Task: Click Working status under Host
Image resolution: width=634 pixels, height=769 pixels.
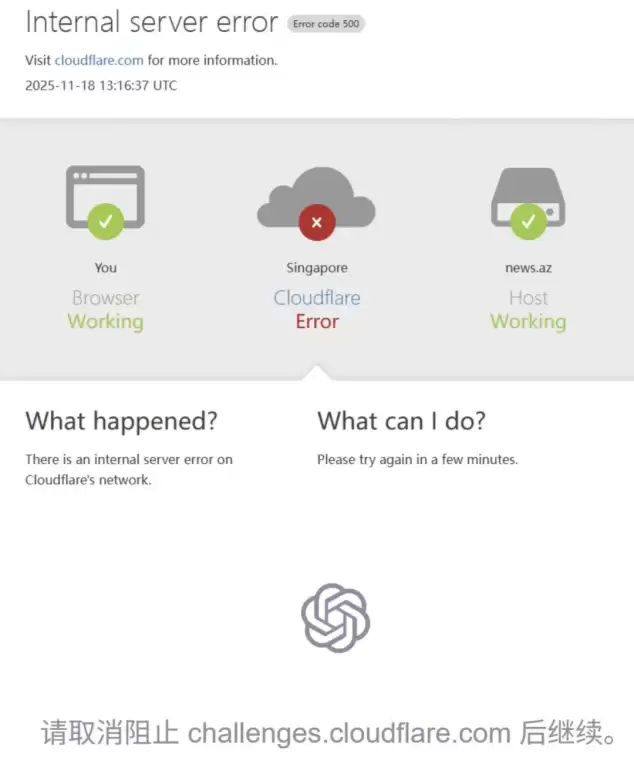Action: pyautogui.click(x=528, y=322)
